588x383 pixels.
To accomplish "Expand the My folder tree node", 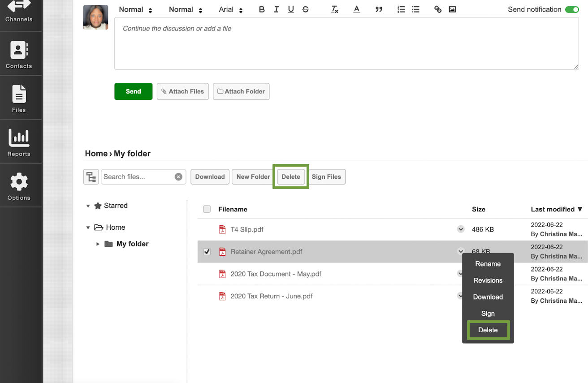I will click(98, 244).
